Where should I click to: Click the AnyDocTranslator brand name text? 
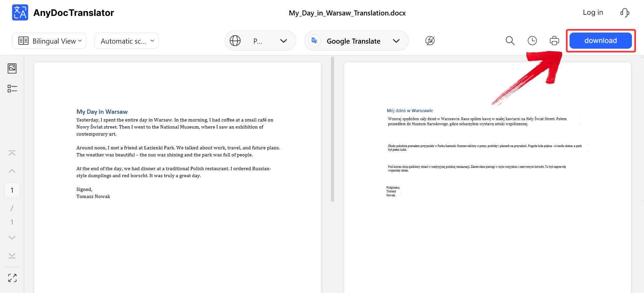click(74, 13)
